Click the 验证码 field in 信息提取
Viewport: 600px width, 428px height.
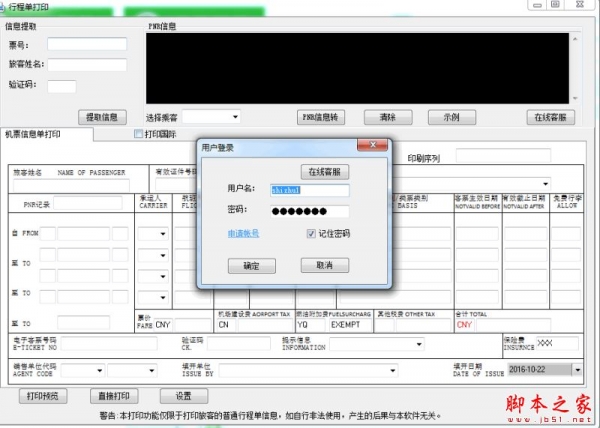click(62, 86)
